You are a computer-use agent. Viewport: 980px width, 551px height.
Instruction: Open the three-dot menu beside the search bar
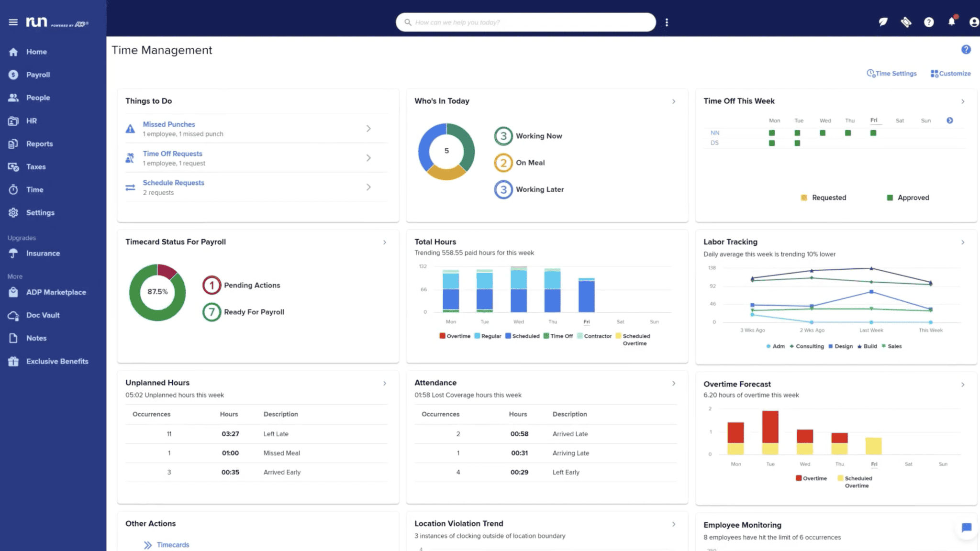(x=667, y=22)
